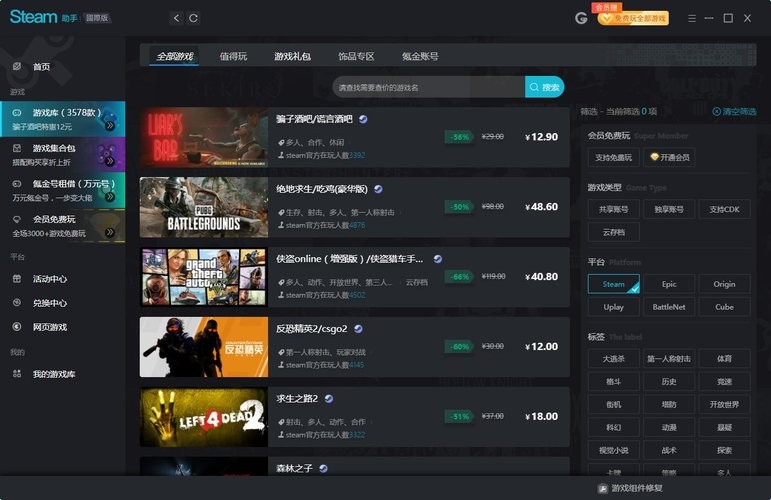The width and height of the screenshot is (771, 500).
Task: Click the Steam badge next to 绝地求生/吃鸡(豪华版)
Action: click(x=378, y=189)
